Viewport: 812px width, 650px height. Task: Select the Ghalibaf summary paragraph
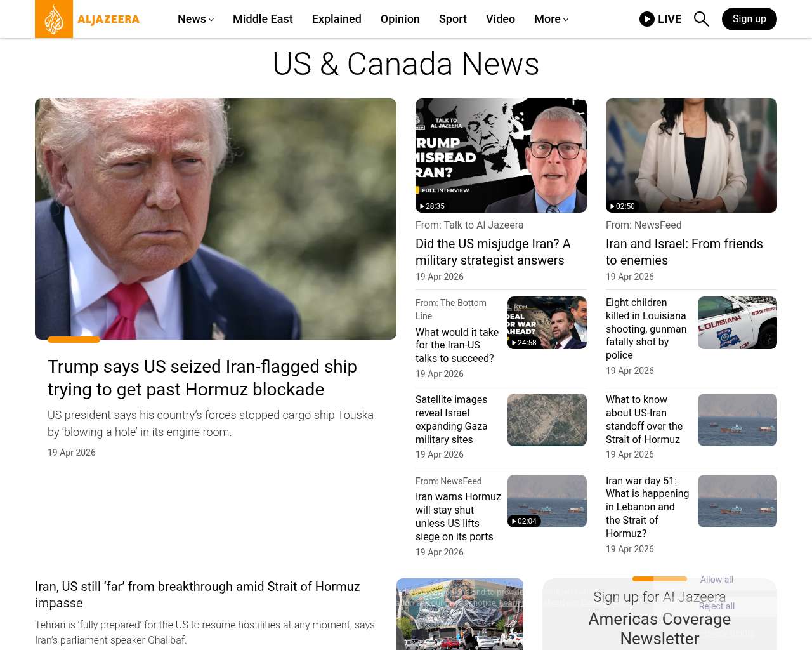click(x=205, y=632)
